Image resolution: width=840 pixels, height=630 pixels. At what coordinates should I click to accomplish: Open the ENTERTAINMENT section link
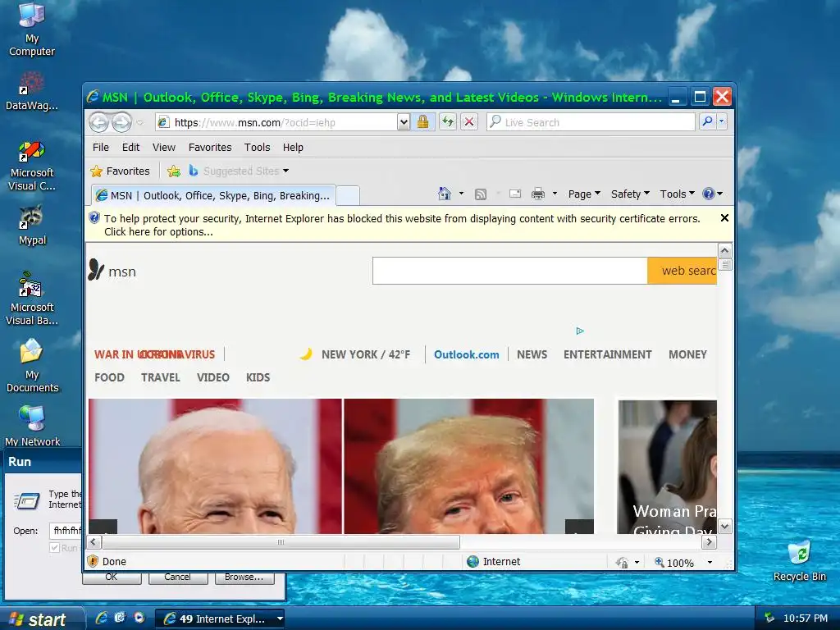click(x=608, y=354)
